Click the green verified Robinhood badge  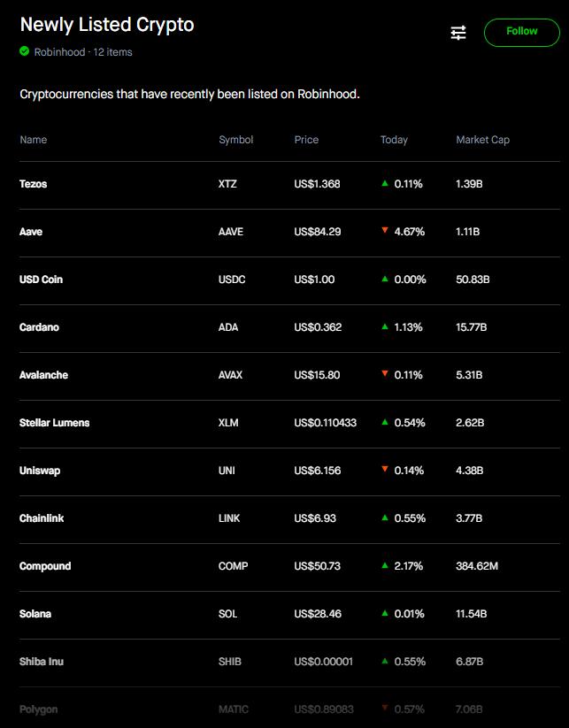point(24,51)
